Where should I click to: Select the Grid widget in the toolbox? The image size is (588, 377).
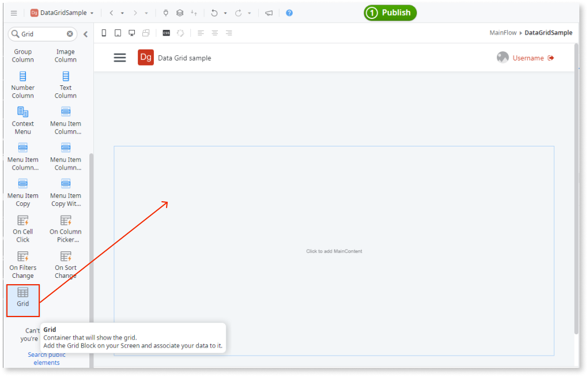pos(22,299)
